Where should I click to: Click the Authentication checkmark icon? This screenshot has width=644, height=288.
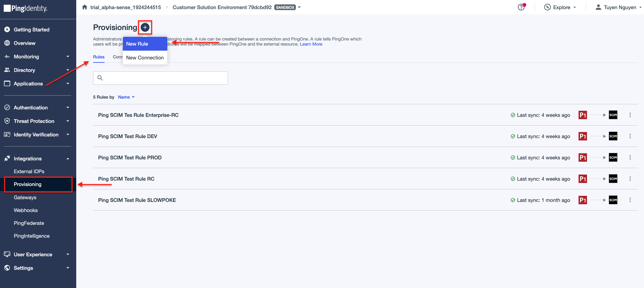pyautogui.click(x=7, y=107)
